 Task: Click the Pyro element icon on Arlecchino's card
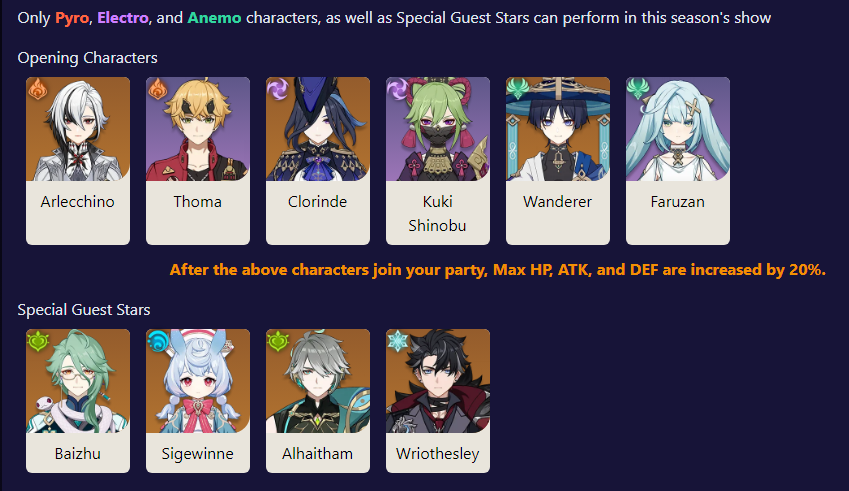pyautogui.click(x=38, y=90)
